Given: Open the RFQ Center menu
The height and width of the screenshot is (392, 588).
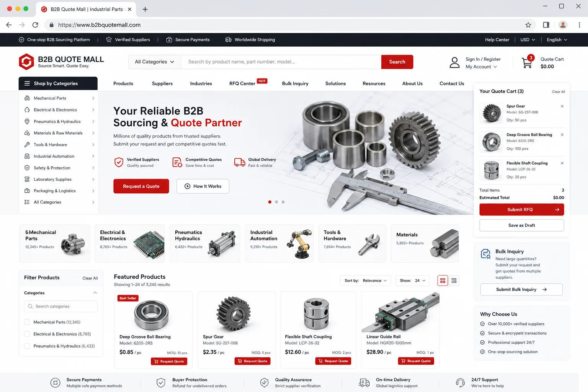Looking at the screenshot, I should point(242,83).
